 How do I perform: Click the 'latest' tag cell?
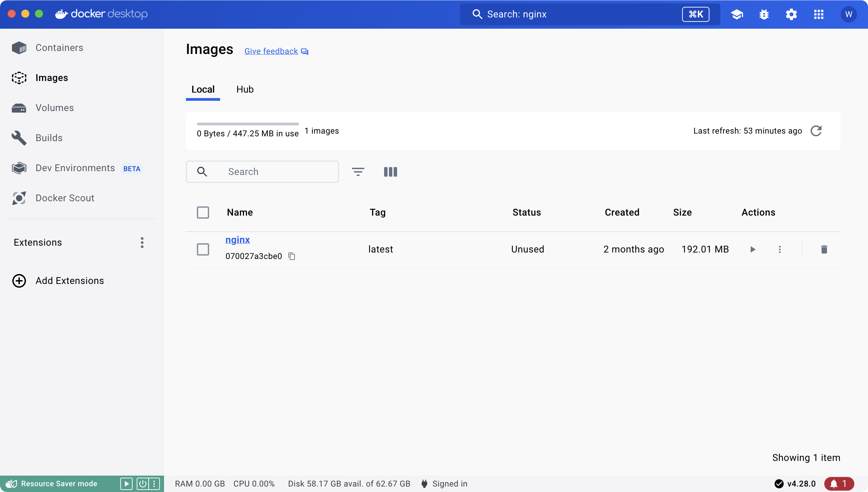(381, 249)
